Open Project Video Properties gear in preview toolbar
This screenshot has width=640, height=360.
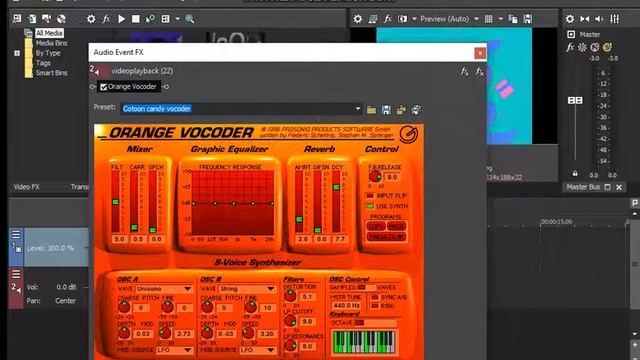click(x=358, y=19)
